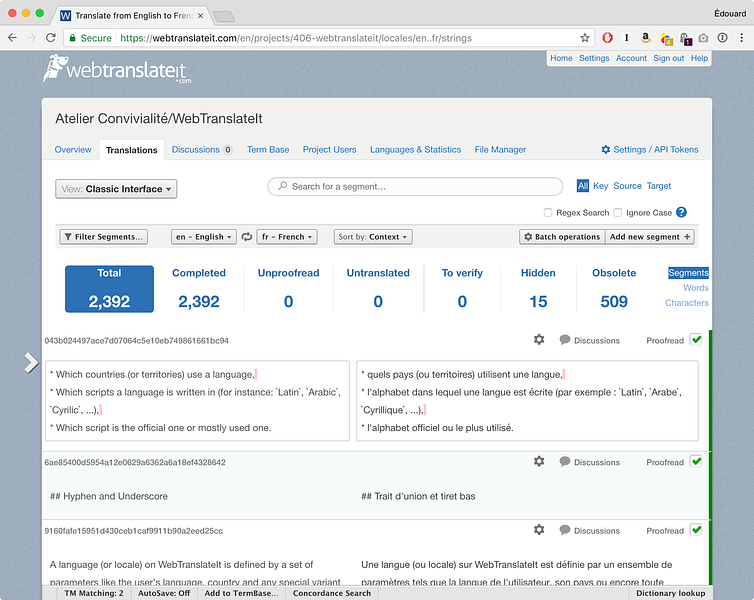Click the padlock Secure indicator
The width and height of the screenshot is (754, 600).
90,38
